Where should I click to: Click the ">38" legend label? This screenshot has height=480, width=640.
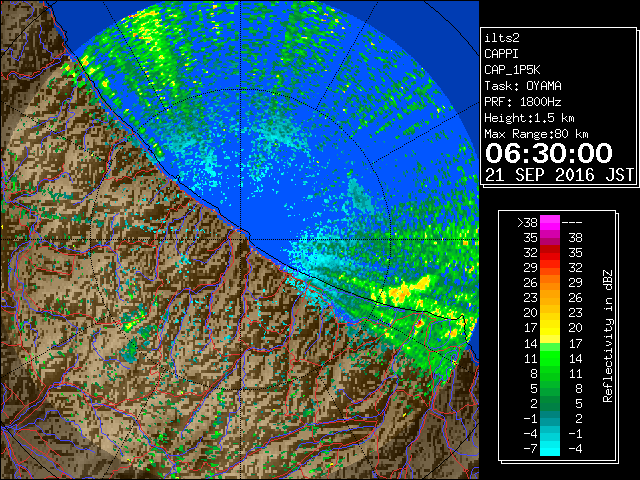point(527,223)
